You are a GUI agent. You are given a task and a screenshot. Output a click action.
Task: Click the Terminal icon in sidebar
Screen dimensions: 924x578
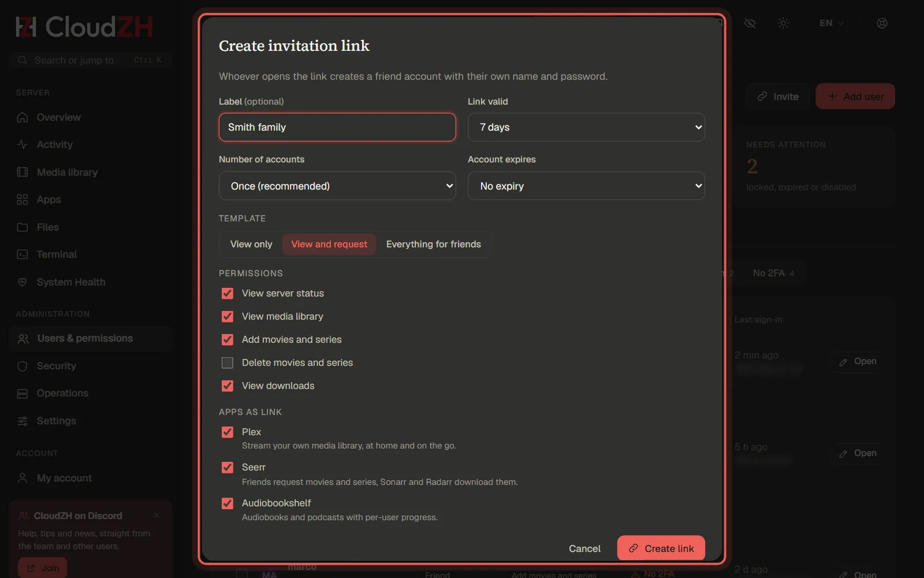(23, 254)
